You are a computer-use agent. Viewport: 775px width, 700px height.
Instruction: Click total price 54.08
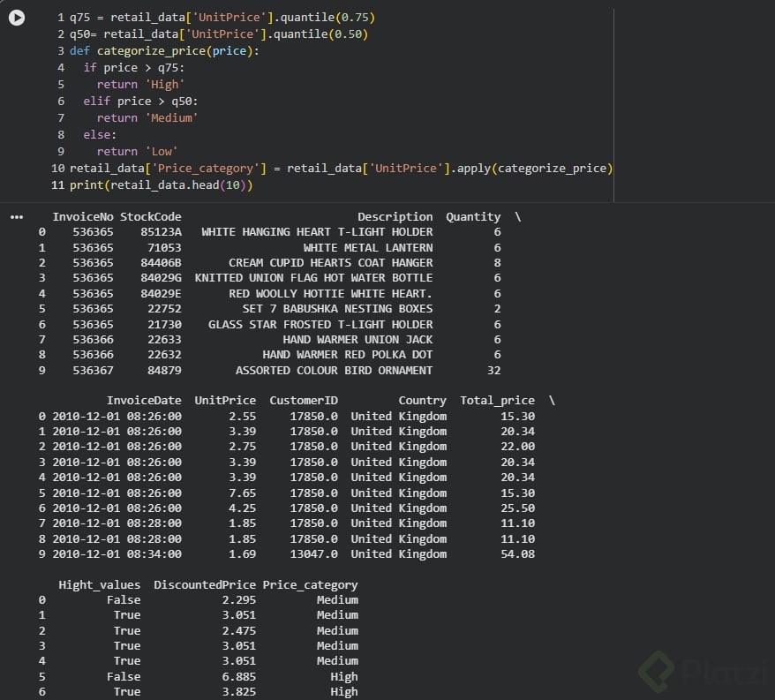[x=517, y=554]
